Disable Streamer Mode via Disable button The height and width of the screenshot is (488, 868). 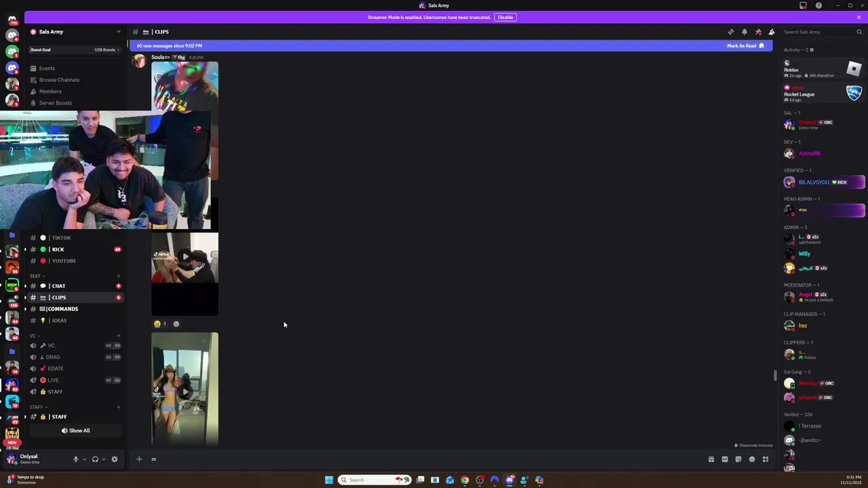click(505, 17)
